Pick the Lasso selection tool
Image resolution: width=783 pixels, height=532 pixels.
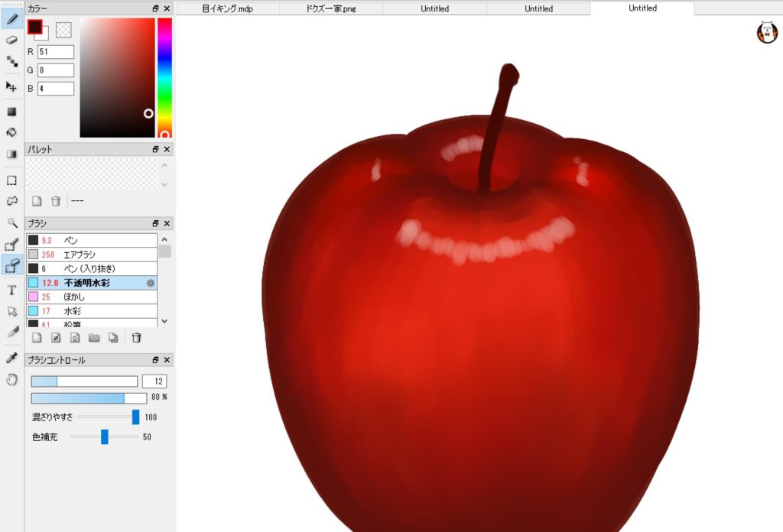click(x=11, y=201)
